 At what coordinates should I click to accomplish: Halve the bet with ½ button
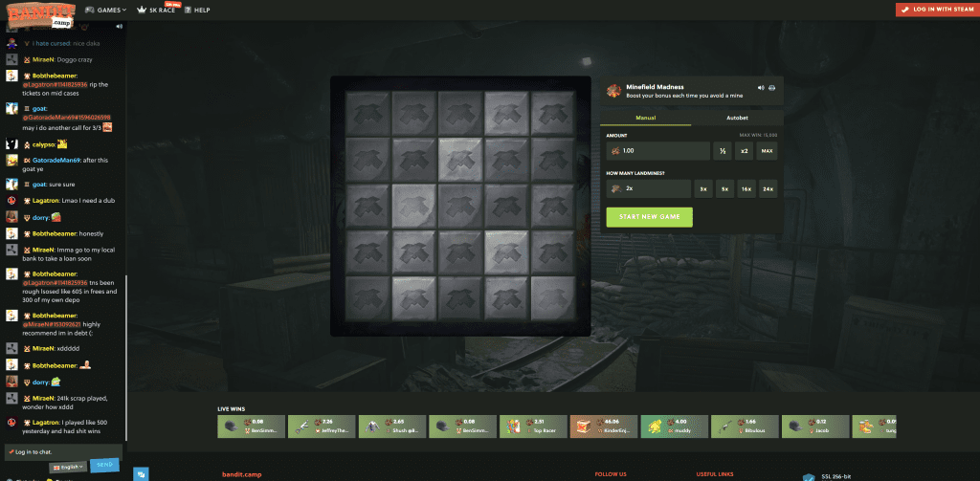[x=722, y=150]
